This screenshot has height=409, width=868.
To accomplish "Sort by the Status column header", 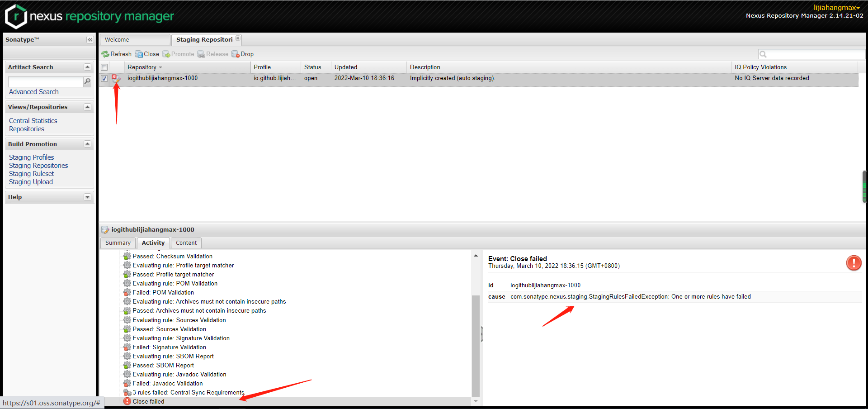I will [316, 67].
